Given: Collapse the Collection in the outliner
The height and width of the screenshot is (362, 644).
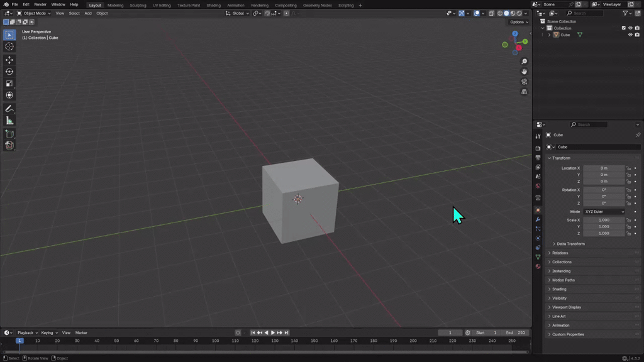Looking at the screenshot, I should coord(542,28).
